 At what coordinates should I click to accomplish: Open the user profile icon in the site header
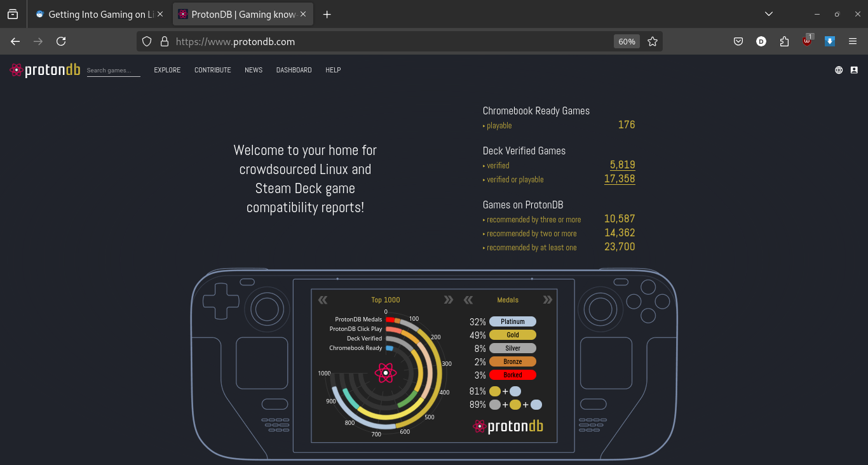pos(854,70)
